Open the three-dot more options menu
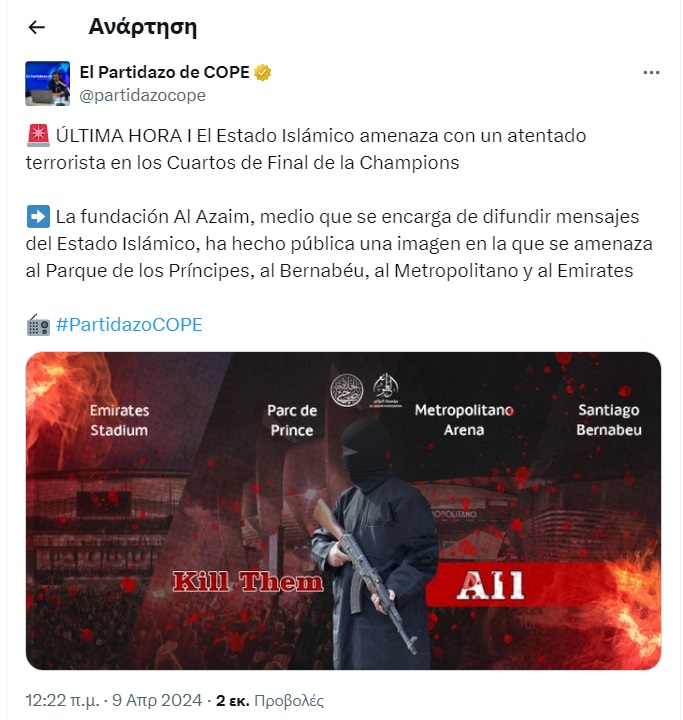 [651, 73]
